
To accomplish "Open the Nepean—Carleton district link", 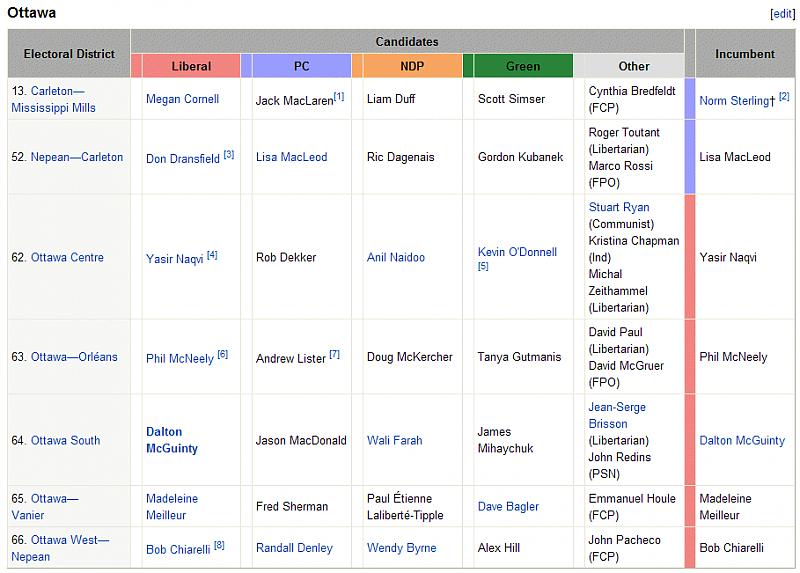I will 76,157.
